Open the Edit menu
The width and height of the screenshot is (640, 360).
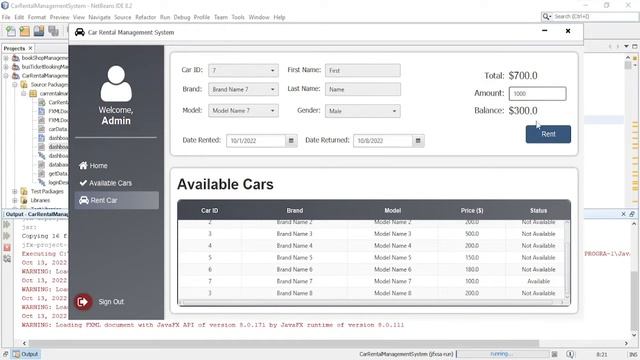(x=19, y=17)
